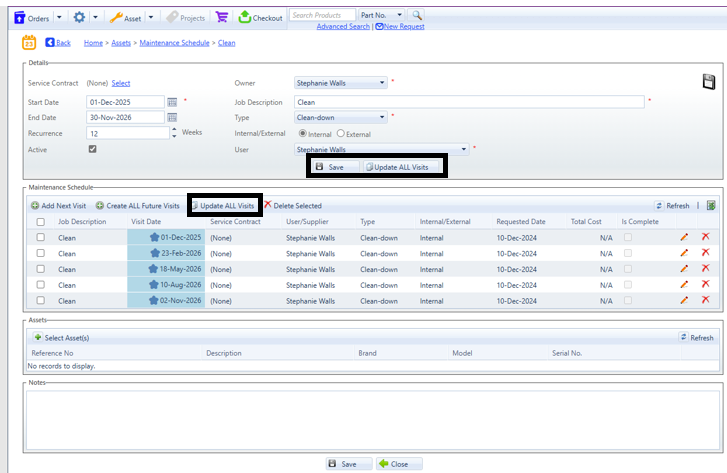This screenshot has height=473, width=727.
Task: Open Advanced Search link
Action: pos(343,26)
